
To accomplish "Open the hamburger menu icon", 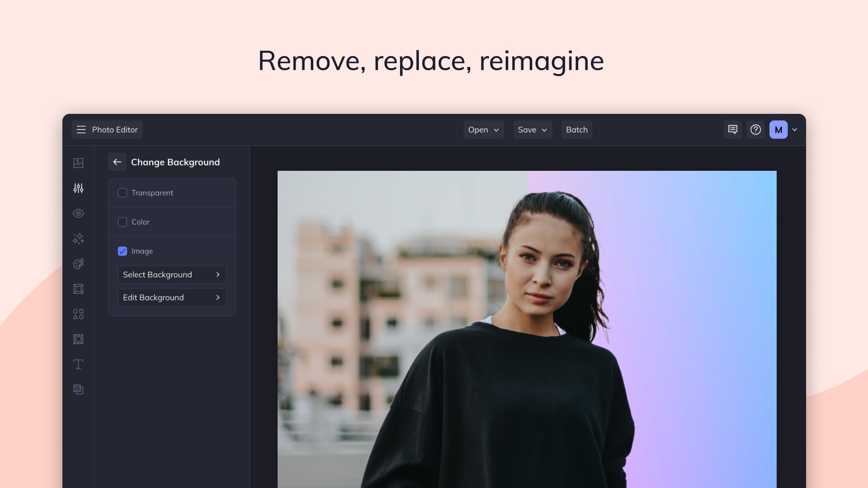I will point(81,130).
